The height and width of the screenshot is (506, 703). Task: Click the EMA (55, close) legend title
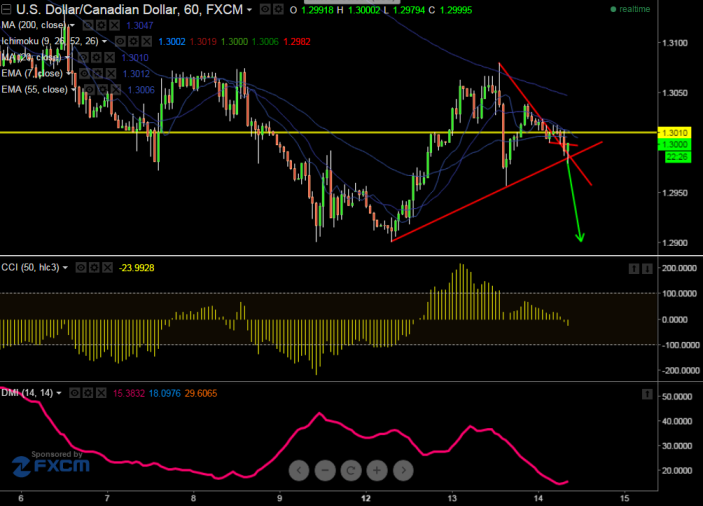coord(35,90)
